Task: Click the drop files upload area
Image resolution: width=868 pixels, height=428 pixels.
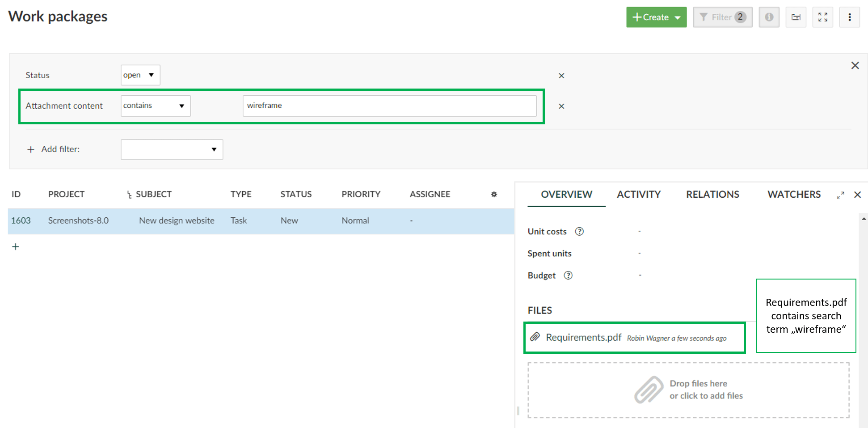Action: coord(688,390)
